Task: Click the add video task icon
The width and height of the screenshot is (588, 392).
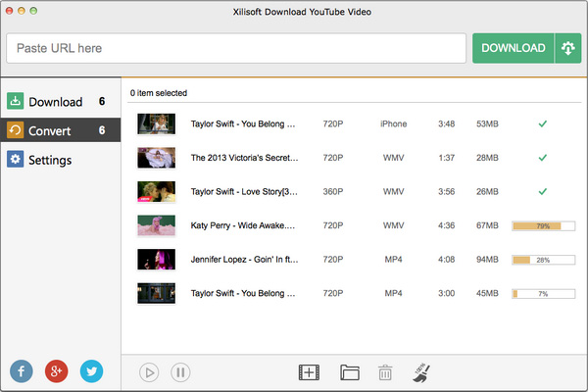Action: [309, 371]
